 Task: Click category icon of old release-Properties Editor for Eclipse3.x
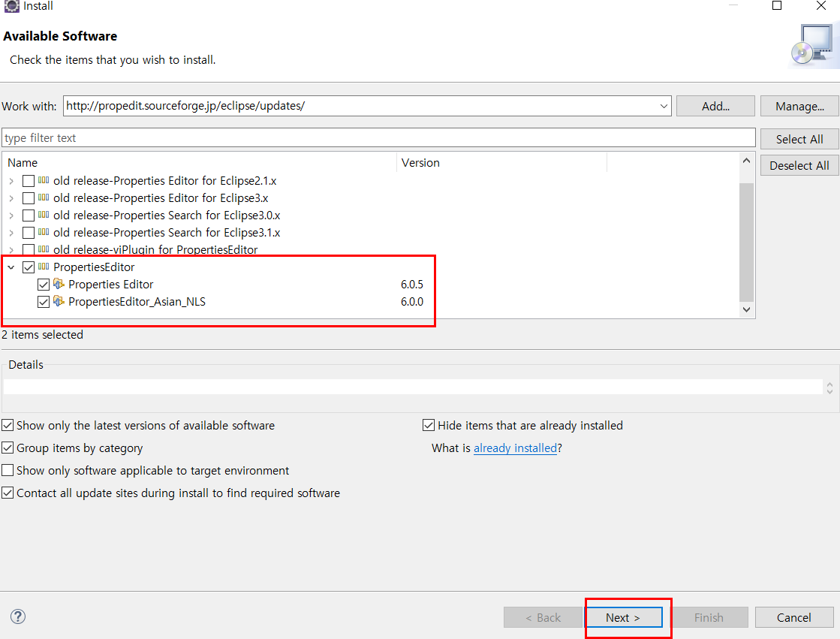(44, 197)
